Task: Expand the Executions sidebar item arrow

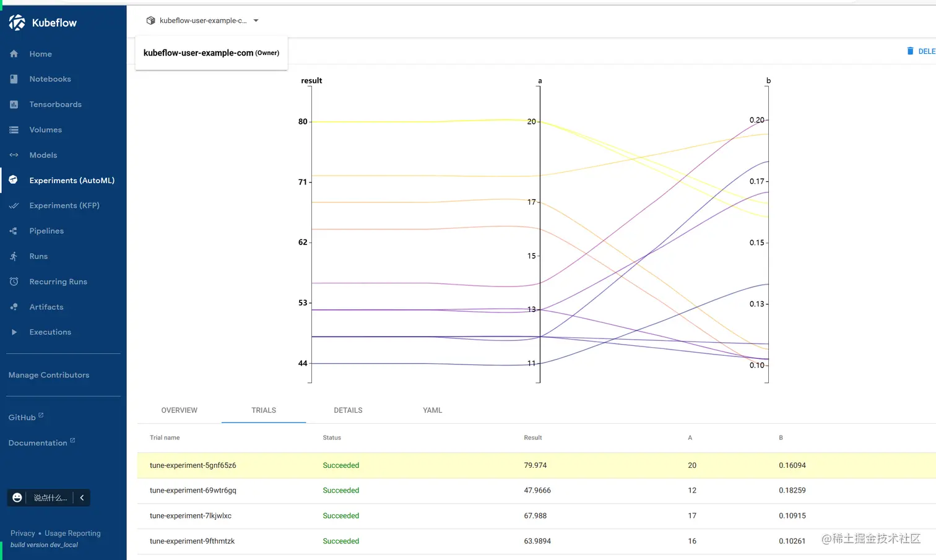Action: [14, 332]
